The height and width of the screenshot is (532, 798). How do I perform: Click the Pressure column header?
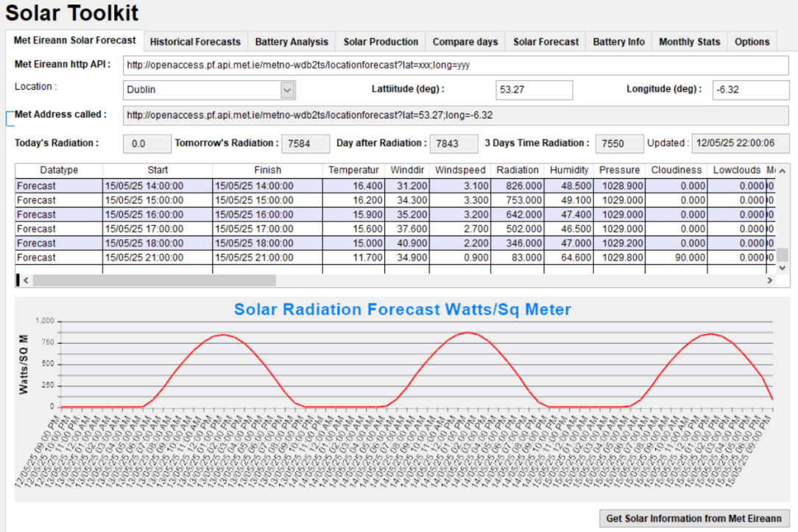tap(619, 171)
